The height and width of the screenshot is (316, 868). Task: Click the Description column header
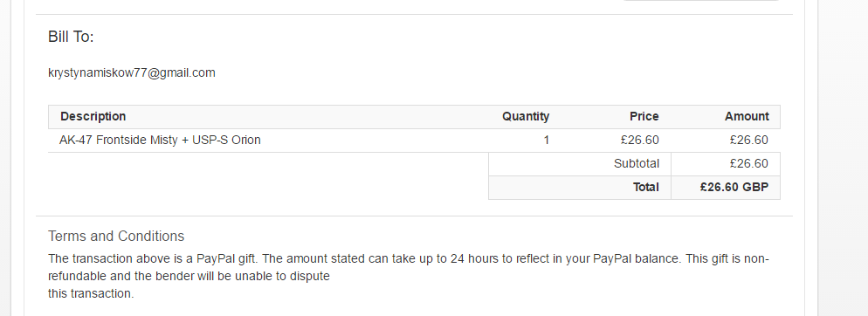tap(93, 116)
